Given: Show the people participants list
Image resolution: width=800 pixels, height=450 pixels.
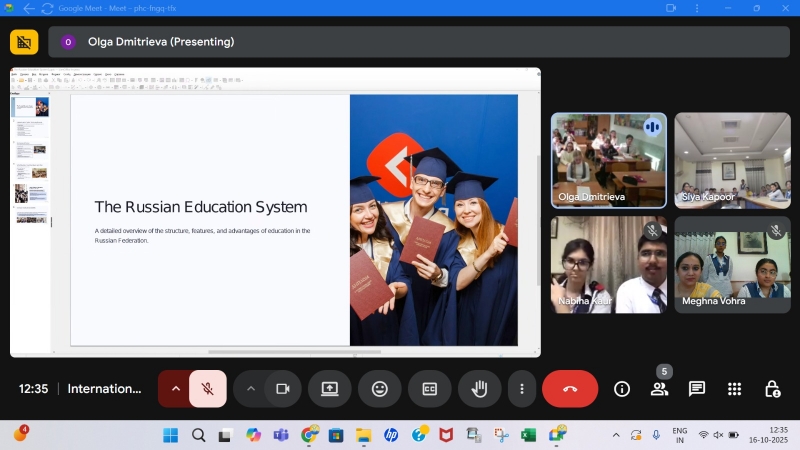Looking at the screenshot, I should coord(659,389).
